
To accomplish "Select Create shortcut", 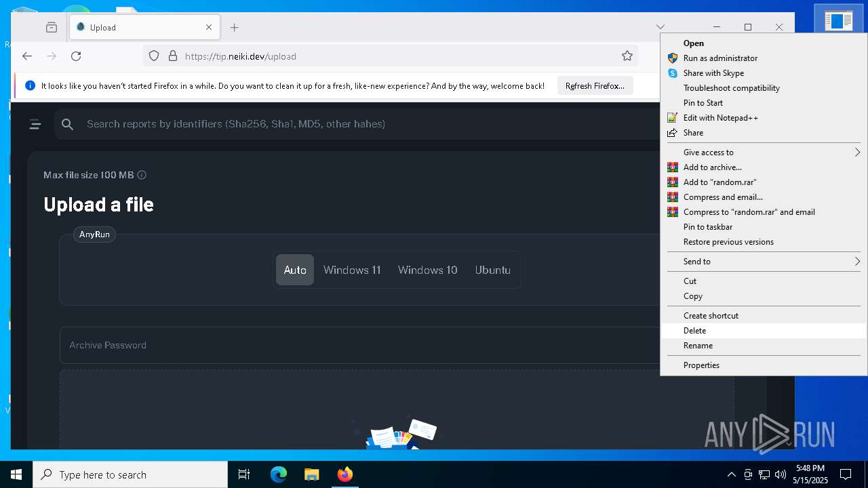I will coord(764,316).
